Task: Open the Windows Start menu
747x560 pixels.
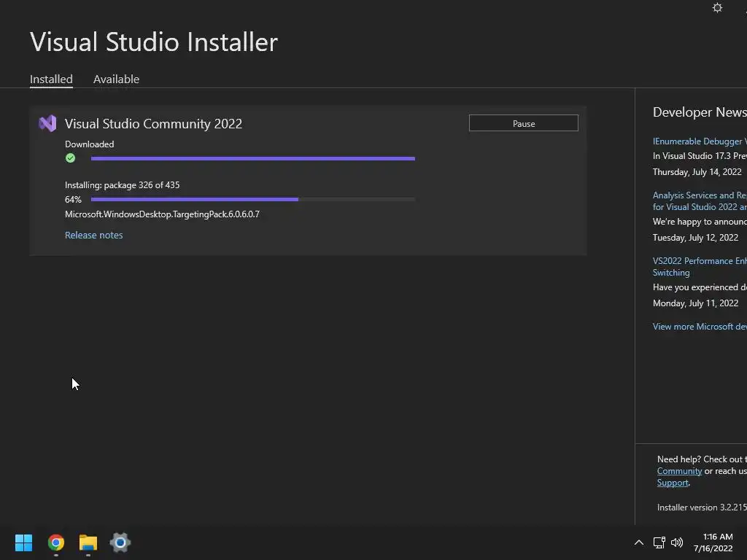Action: click(x=23, y=542)
